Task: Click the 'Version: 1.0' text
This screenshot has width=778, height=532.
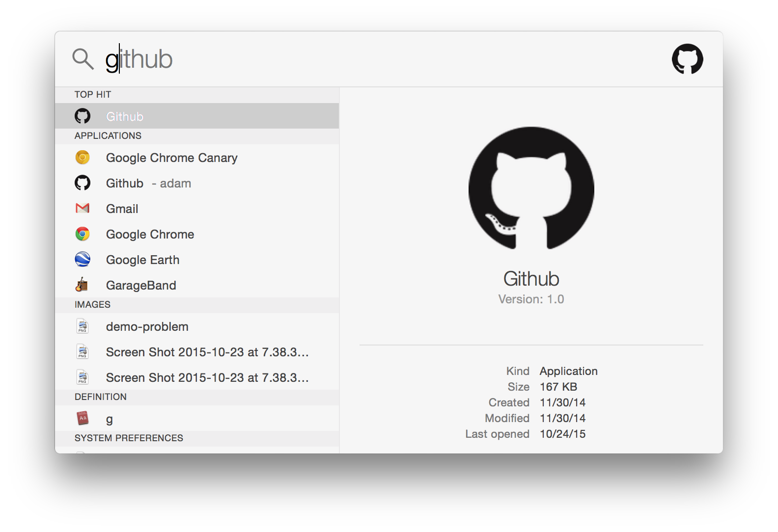Action: click(x=531, y=299)
